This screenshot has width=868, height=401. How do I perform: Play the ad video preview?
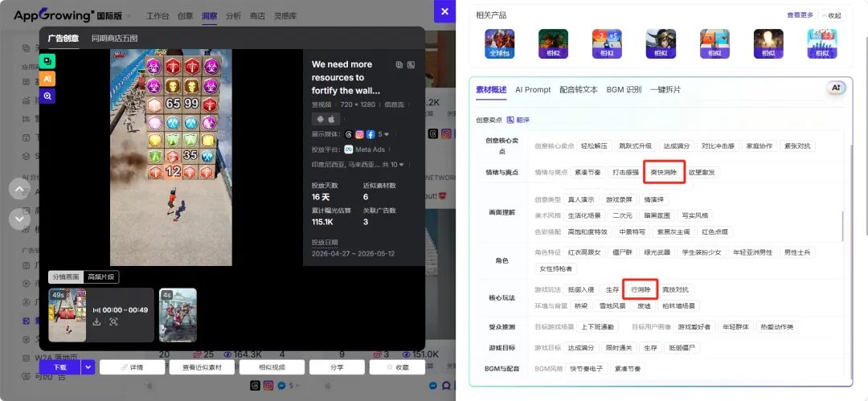click(x=171, y=158)
